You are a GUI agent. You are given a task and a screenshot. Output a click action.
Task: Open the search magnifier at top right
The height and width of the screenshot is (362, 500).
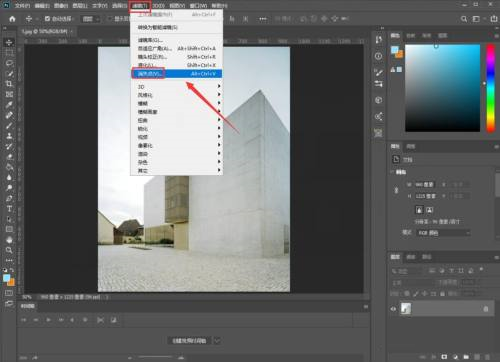click(464, 19)
